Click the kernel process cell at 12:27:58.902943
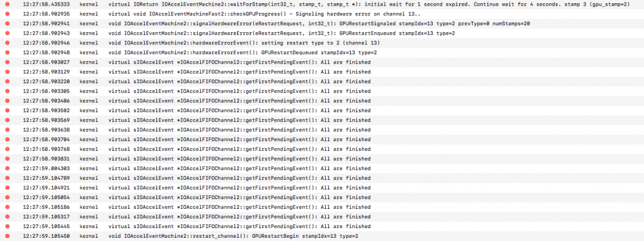The height and width of the screenshot is (241, 644). tap(89, 34)
